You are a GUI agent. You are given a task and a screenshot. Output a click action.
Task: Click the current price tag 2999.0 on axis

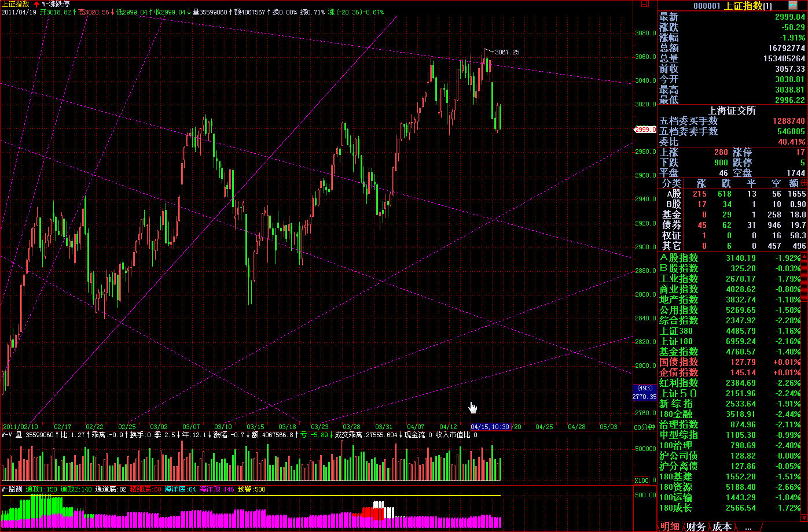click(644, 130)
